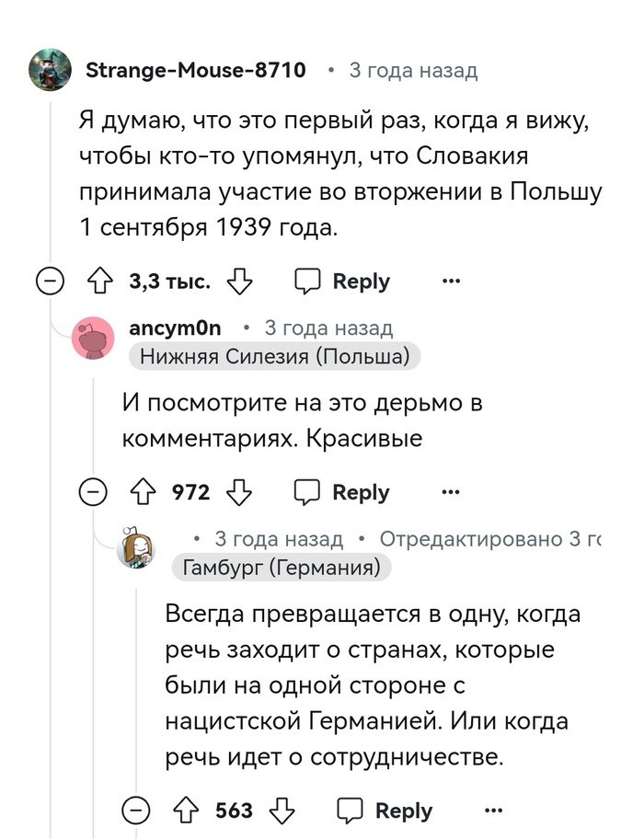Image resolution: width=644 pixels, height=839 pixels.
Task: Downvote Strange-Mouse-8710's comment
Action: [239, 282]
